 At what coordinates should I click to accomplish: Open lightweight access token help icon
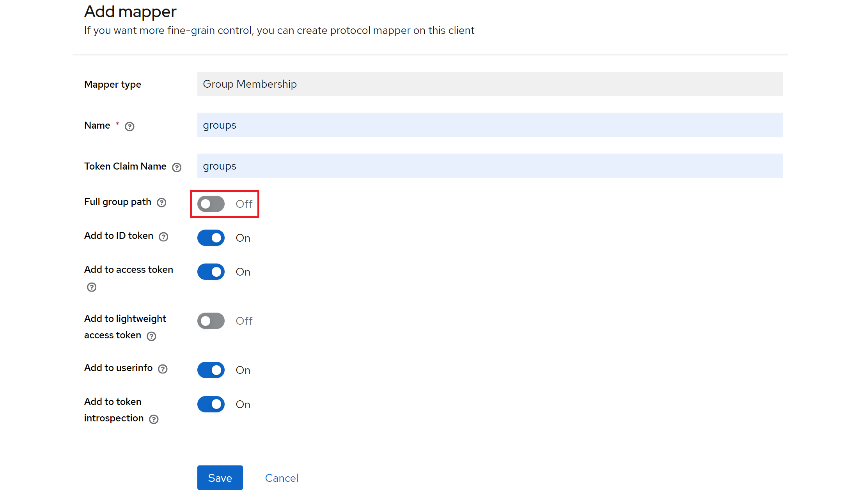151,336
